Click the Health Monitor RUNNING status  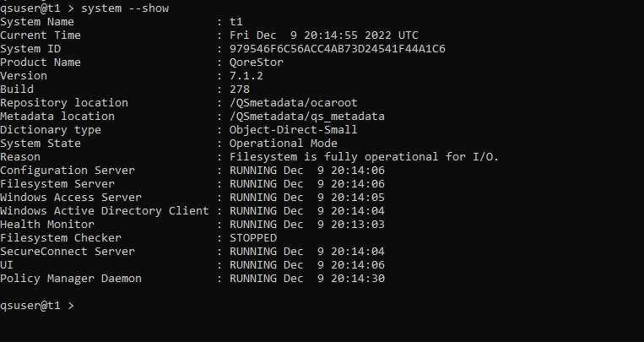257,224
